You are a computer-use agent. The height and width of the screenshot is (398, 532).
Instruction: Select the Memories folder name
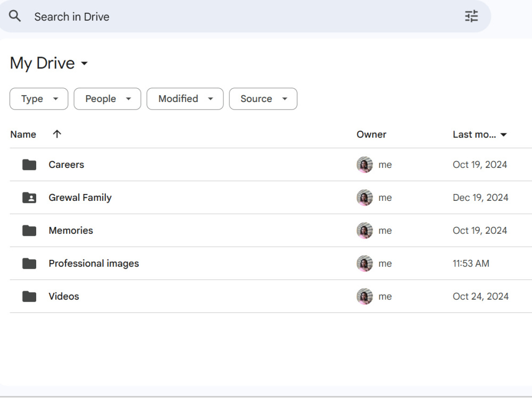(x=71, y=230)
